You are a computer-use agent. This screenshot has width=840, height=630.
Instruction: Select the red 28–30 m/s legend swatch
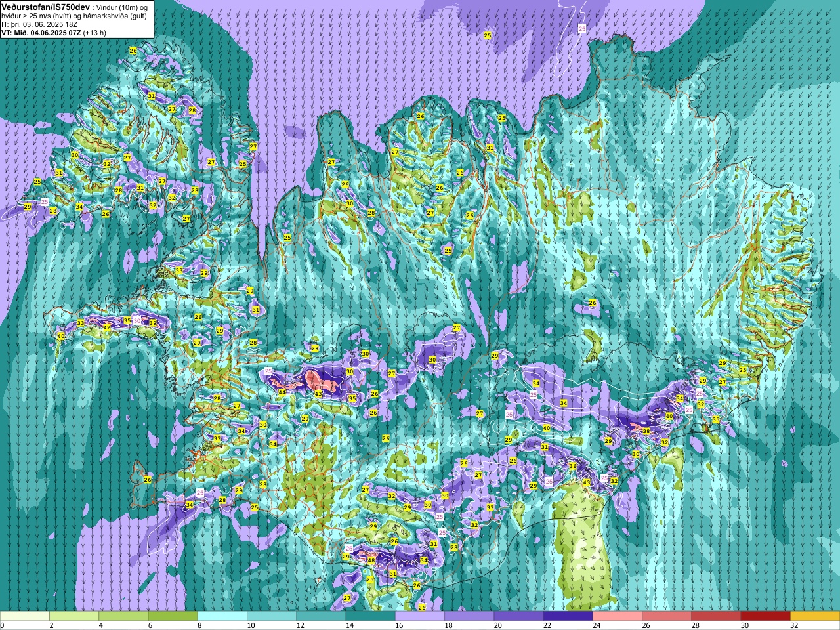pyautogui.click(x=716, y=616)
